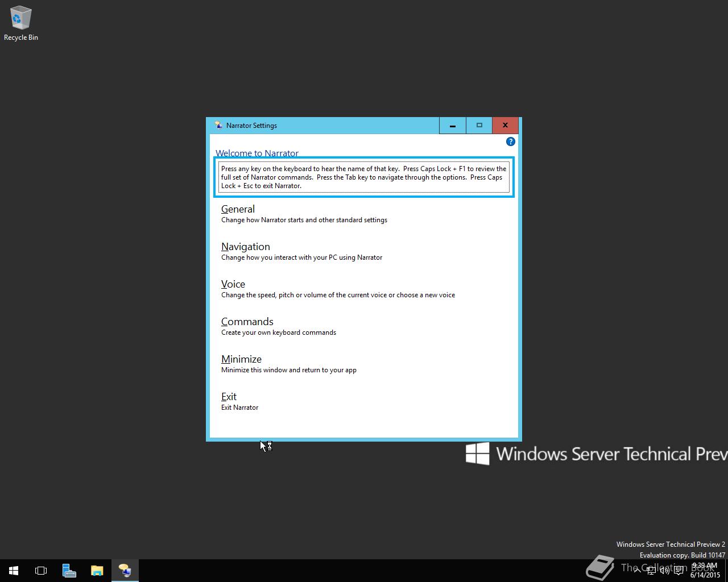Open the Commands settings link

247,322
